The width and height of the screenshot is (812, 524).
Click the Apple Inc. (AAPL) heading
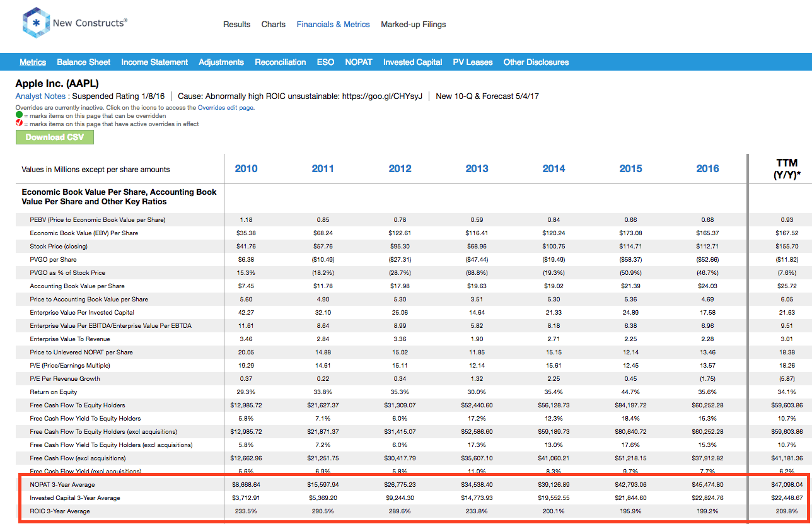[57, 83]
